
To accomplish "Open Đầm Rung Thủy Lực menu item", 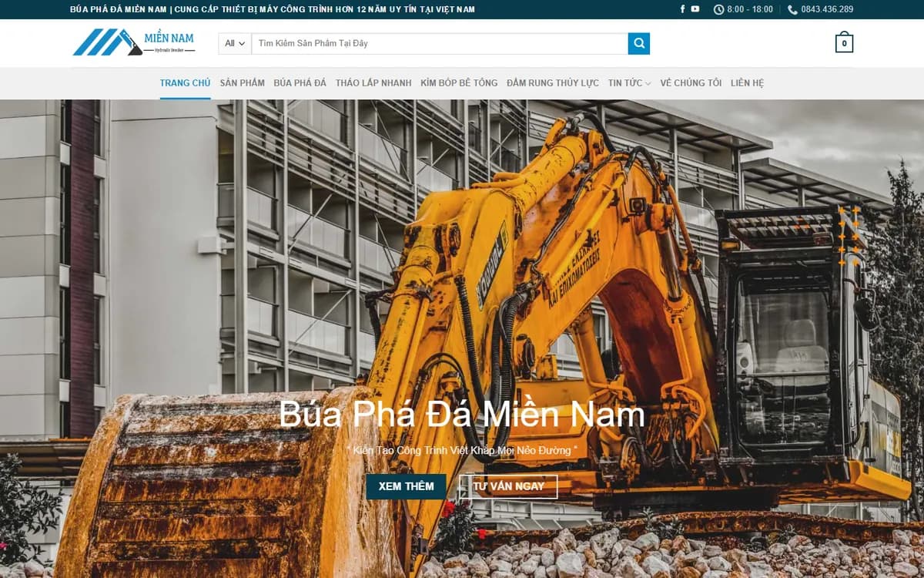I will (x=553, y=83).
